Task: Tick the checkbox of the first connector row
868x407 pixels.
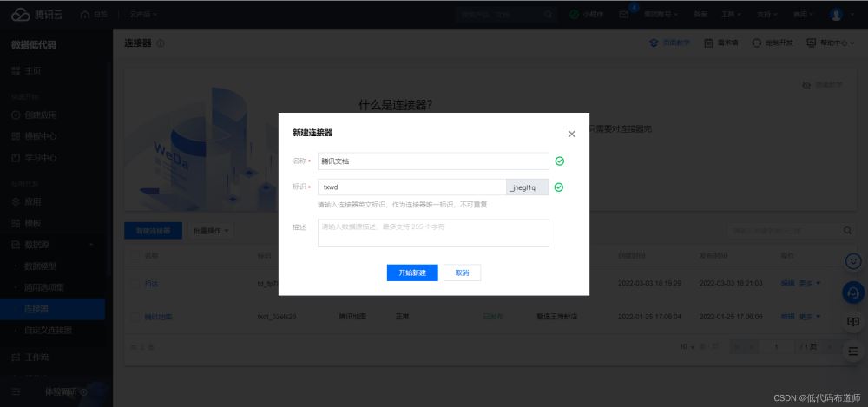Action: click(135, 284)
